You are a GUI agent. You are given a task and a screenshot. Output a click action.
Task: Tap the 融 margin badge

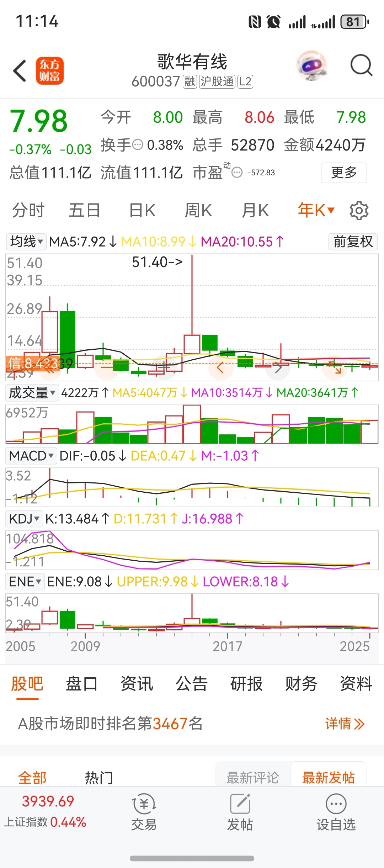[190, 81]
